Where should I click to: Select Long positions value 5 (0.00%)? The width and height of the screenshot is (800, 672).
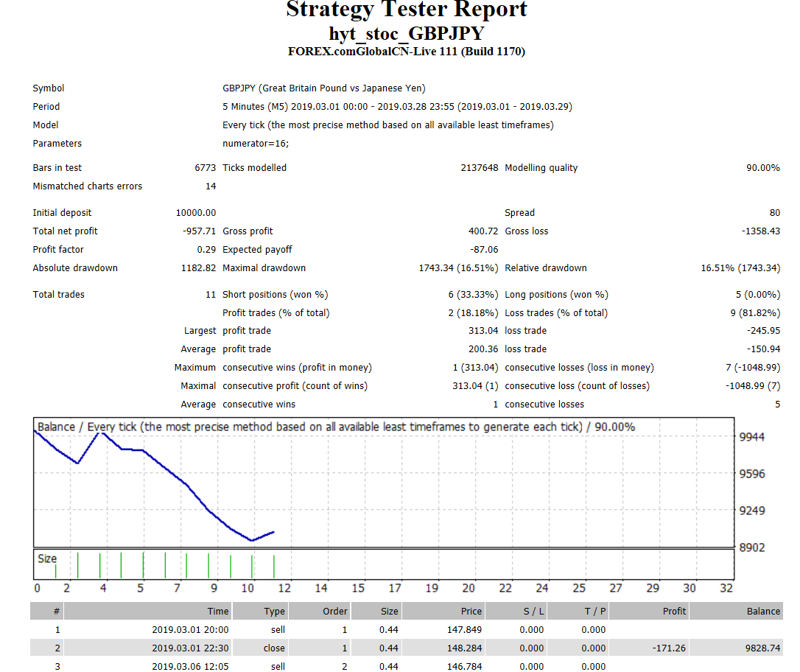pos(758,295)
